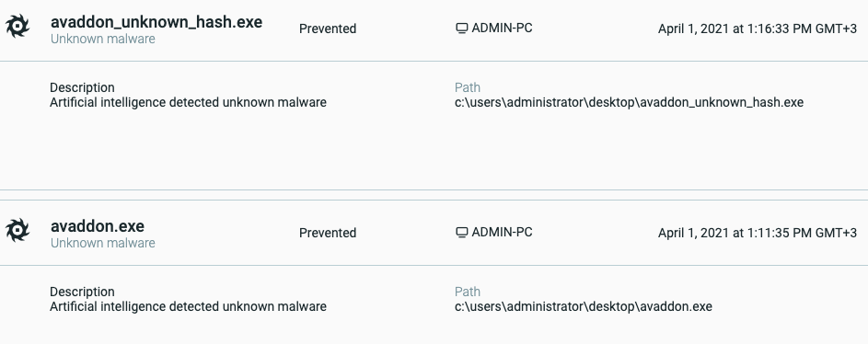Screen dimensions: 868x344
Task: Click computer icon in second ADMIN-PC entry
Action: [462, 233]
